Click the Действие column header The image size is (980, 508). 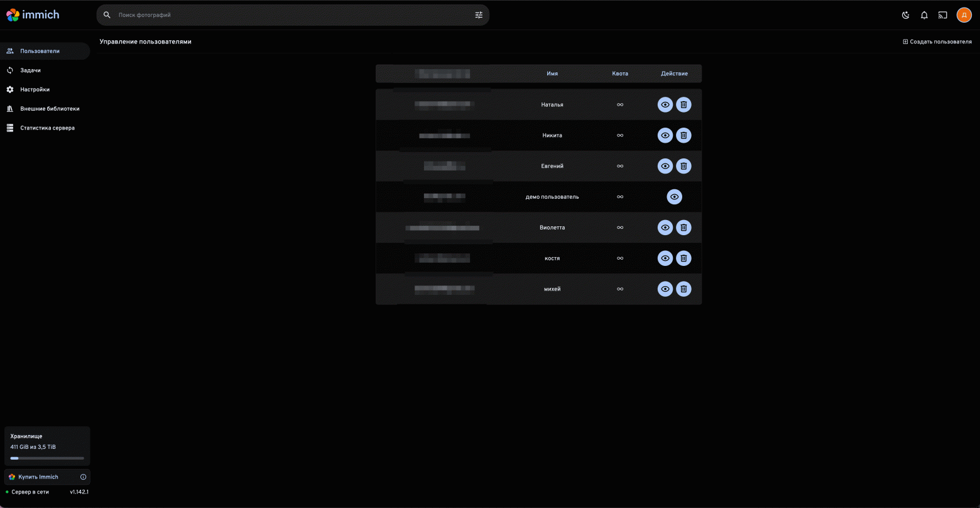point(674,74)
